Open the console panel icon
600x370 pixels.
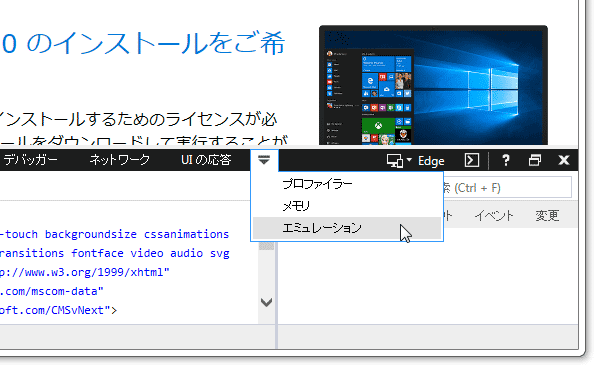(472, 160)
